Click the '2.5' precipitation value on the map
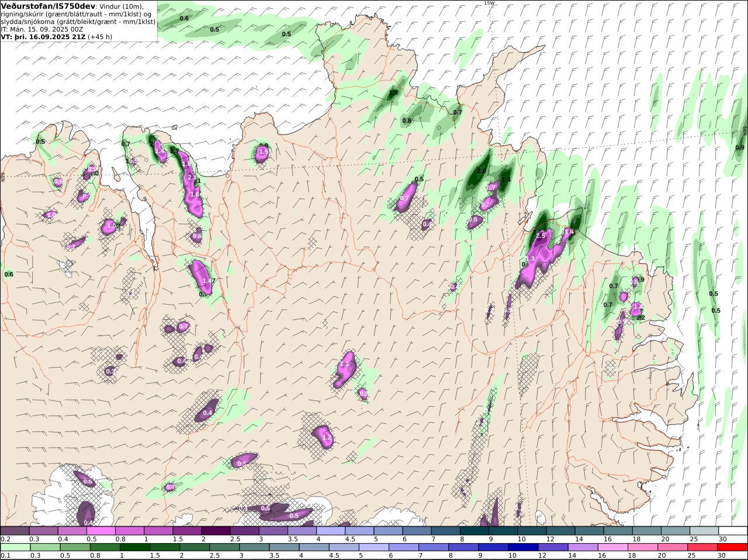This screenshot has width=748, height=560. (x=541, y=236)
